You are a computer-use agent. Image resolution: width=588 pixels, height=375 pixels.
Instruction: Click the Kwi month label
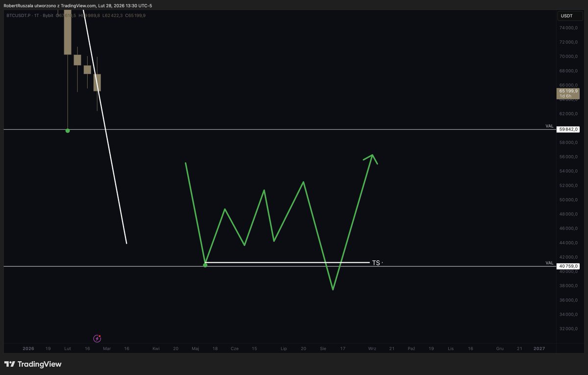[156, 349]
